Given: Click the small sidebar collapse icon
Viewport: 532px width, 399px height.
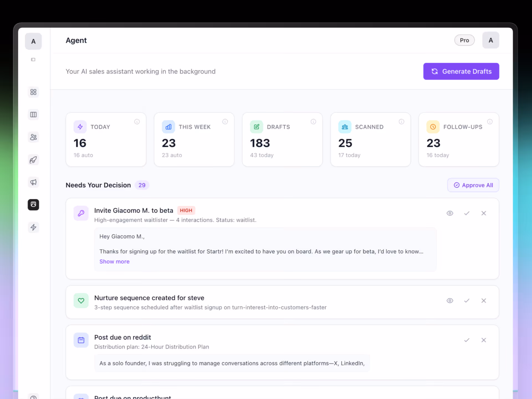Looking at the screenshot, I should pos(33,60).
